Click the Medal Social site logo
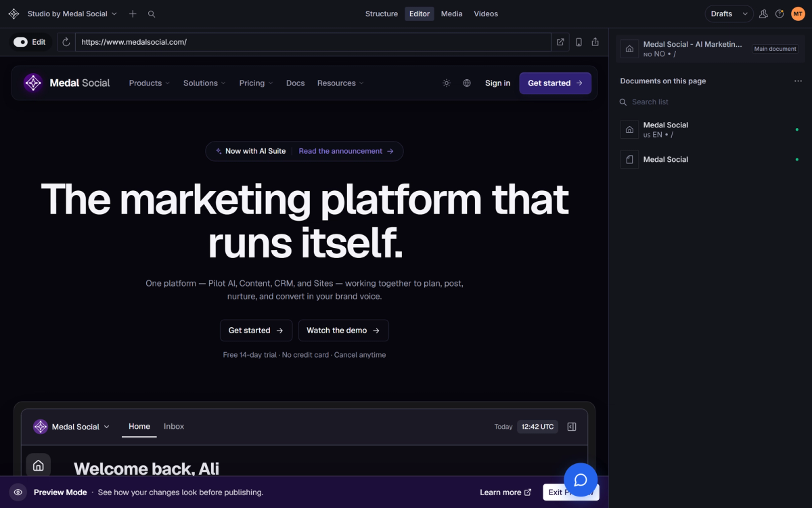This screenshot has height=508, width=812. point(66,83)
